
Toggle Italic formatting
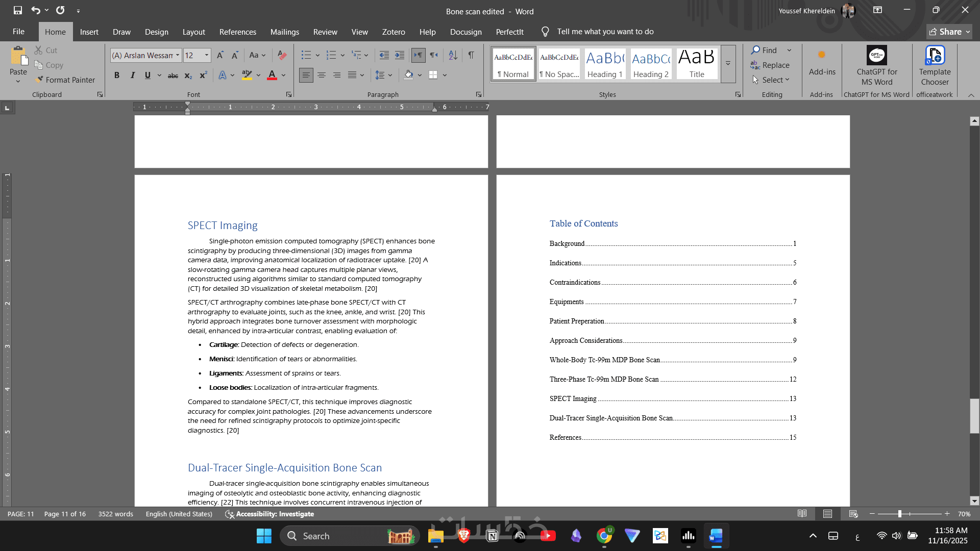click(x=133, y=75)
